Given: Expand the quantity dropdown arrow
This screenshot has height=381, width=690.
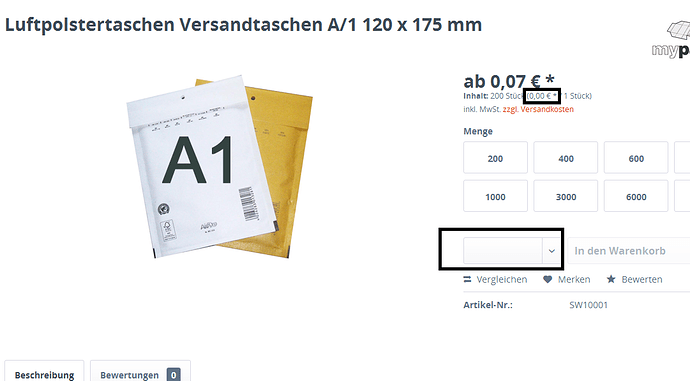Looking at the screenshot, I should click(x=552, y=251).
